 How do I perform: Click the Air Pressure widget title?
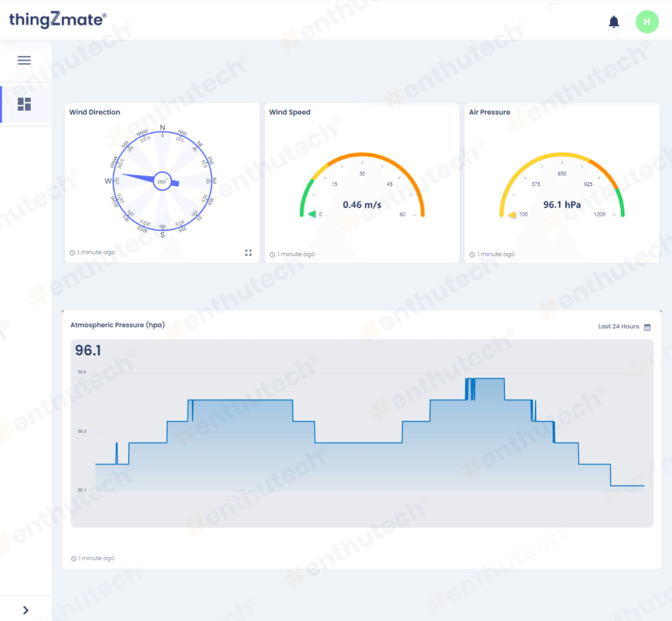click(x=489, y=112)
